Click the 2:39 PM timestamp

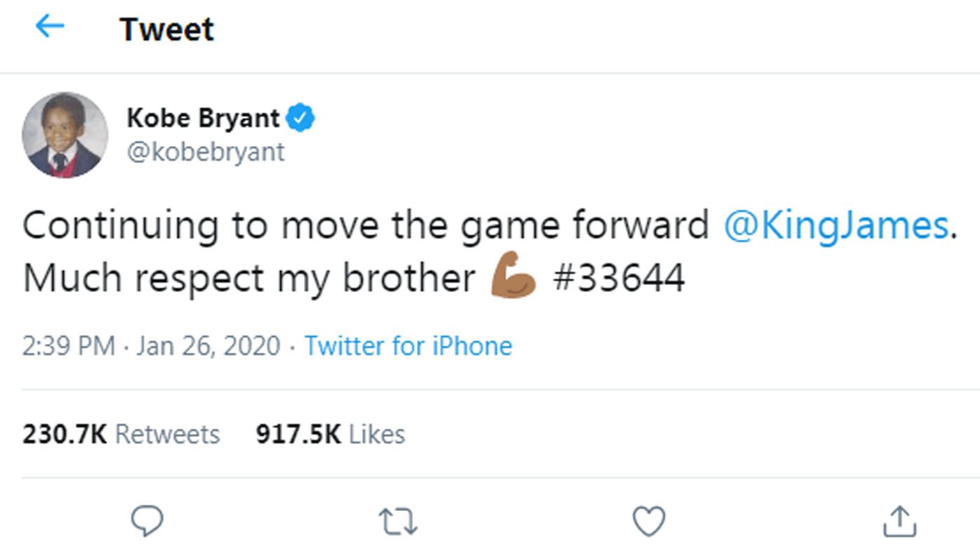[x=68, y=345]
